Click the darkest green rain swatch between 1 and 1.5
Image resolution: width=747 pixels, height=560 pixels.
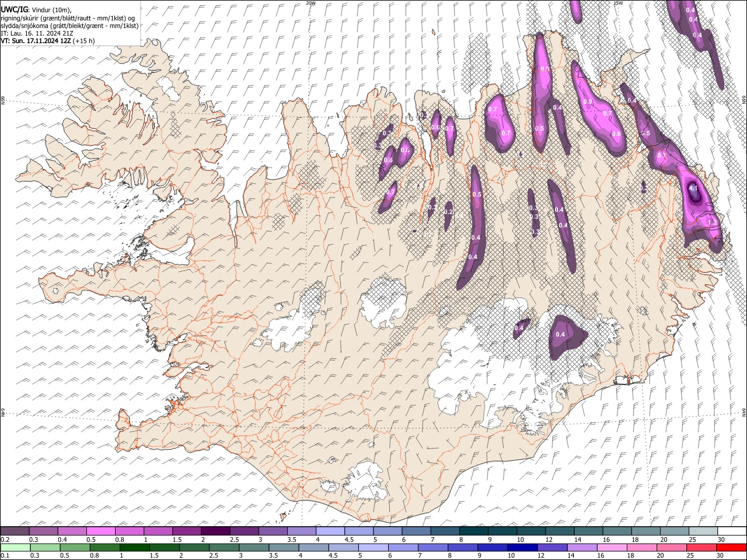tap(134, 547)
